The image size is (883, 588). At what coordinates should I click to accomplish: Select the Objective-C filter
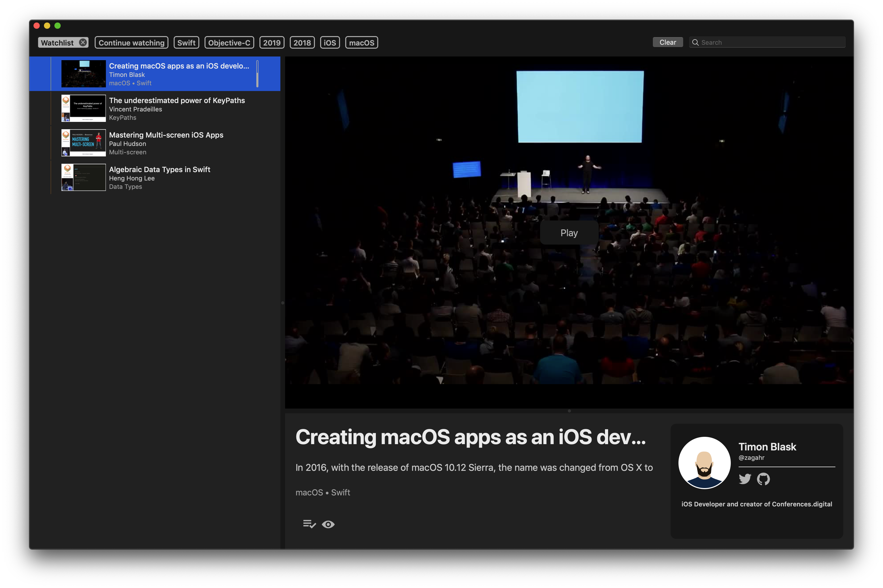[229, 42]
